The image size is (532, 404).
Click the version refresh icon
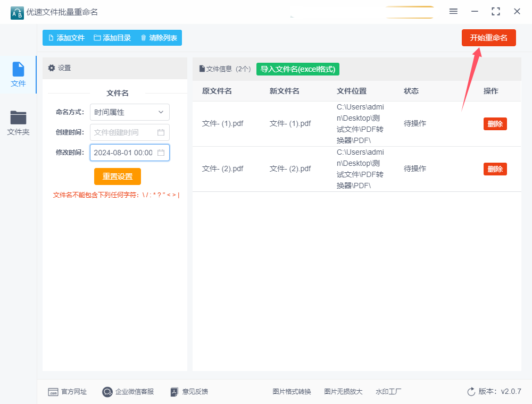(x=471, y=392)
